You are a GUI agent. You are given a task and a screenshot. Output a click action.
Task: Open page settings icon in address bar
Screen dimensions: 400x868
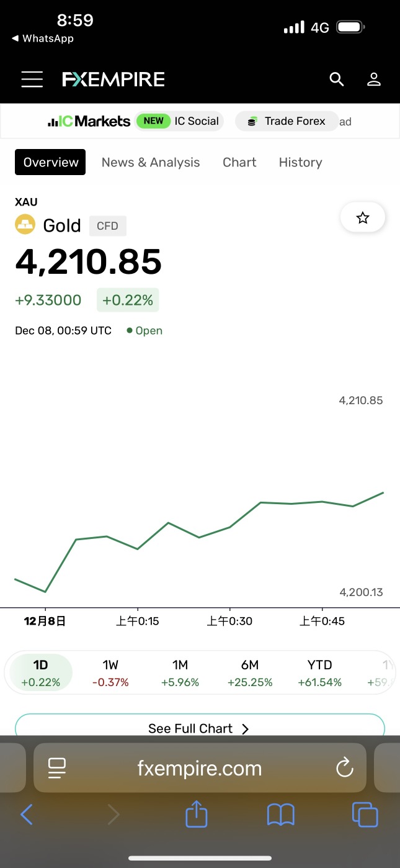coord(57,768)
